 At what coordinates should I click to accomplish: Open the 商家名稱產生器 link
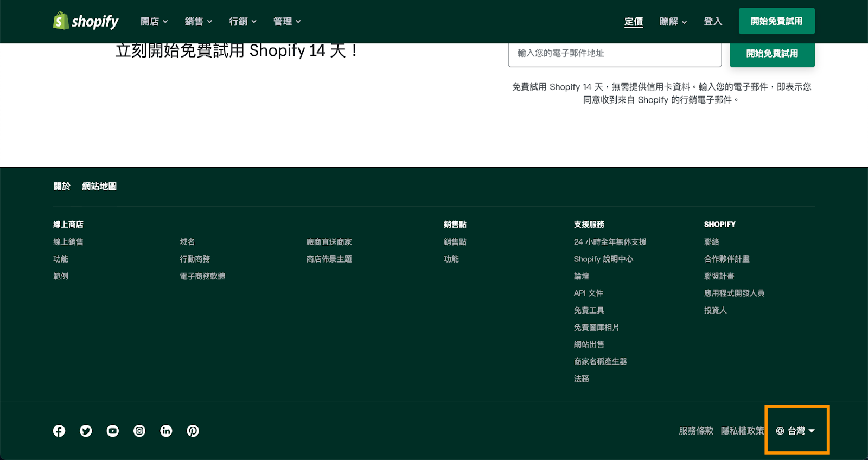(x=601, y=362)
